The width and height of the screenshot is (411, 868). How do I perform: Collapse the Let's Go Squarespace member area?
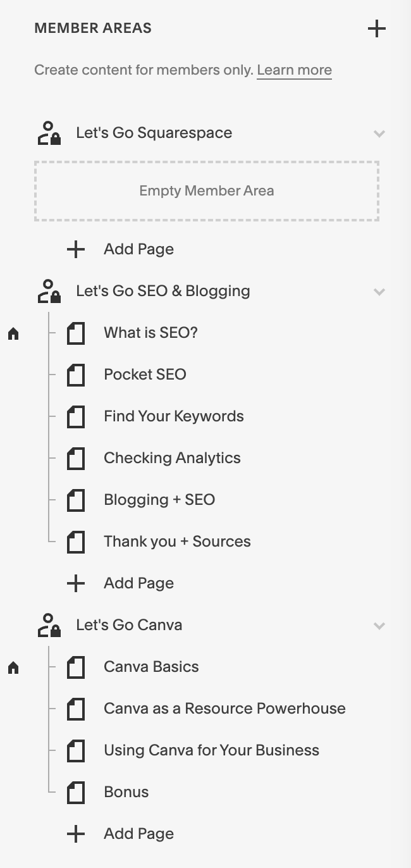[x=379, y=133]
